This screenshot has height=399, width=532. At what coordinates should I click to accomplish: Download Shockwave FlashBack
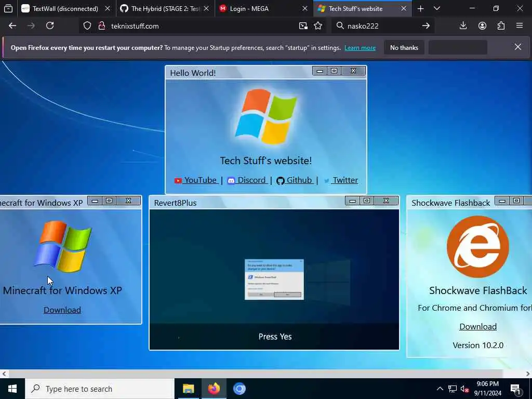click(x=478, y=326)
